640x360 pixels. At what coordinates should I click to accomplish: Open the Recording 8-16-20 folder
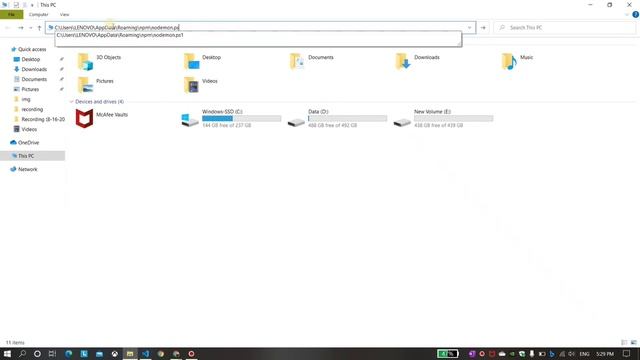43,119
